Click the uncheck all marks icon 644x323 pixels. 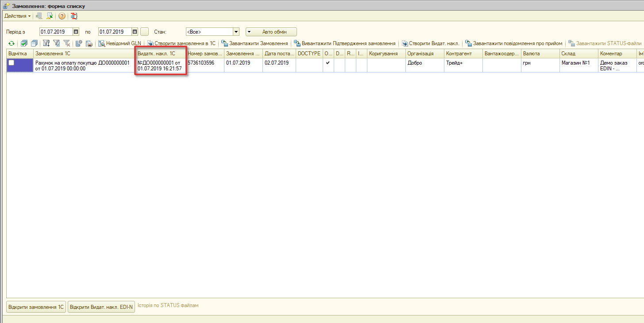[34, 43]
